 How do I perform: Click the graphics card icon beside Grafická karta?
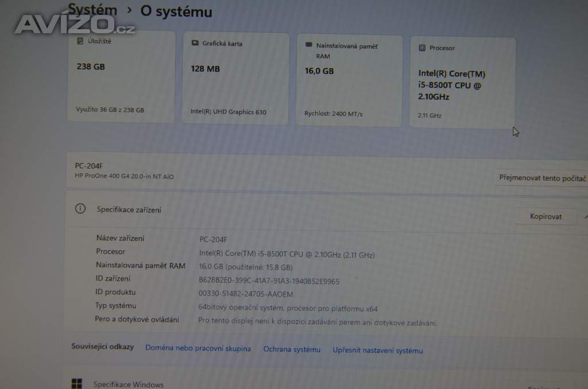pos(195,44)
